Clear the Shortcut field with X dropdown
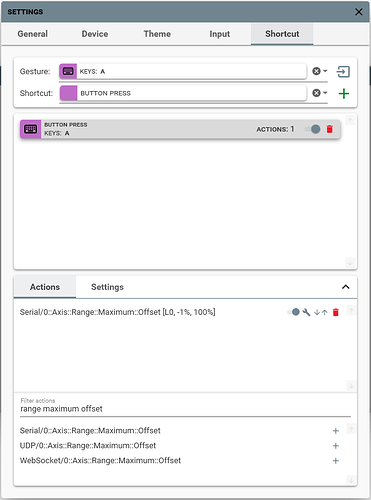The width and height of the screenshot is (371, 500). 320,93
